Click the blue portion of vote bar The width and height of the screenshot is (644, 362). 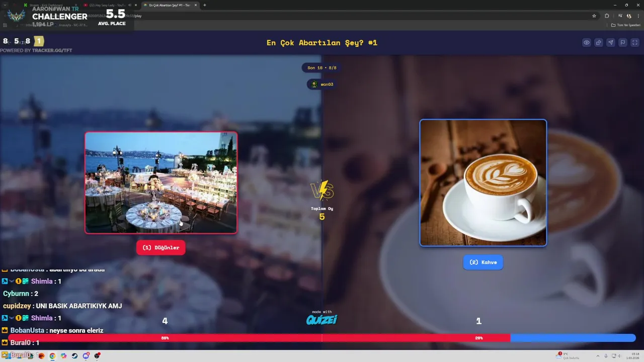pyautogui.click(x=573, y=338)
